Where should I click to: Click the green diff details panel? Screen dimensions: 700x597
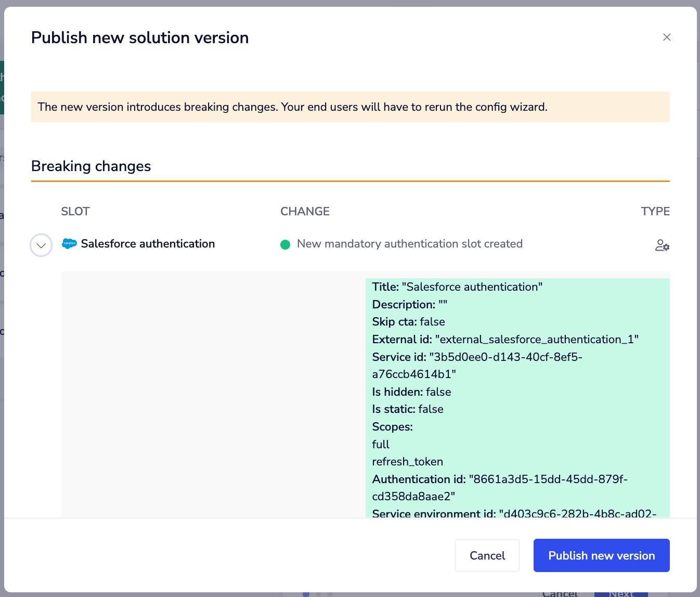pyautogui.click(x=517, y=395)
